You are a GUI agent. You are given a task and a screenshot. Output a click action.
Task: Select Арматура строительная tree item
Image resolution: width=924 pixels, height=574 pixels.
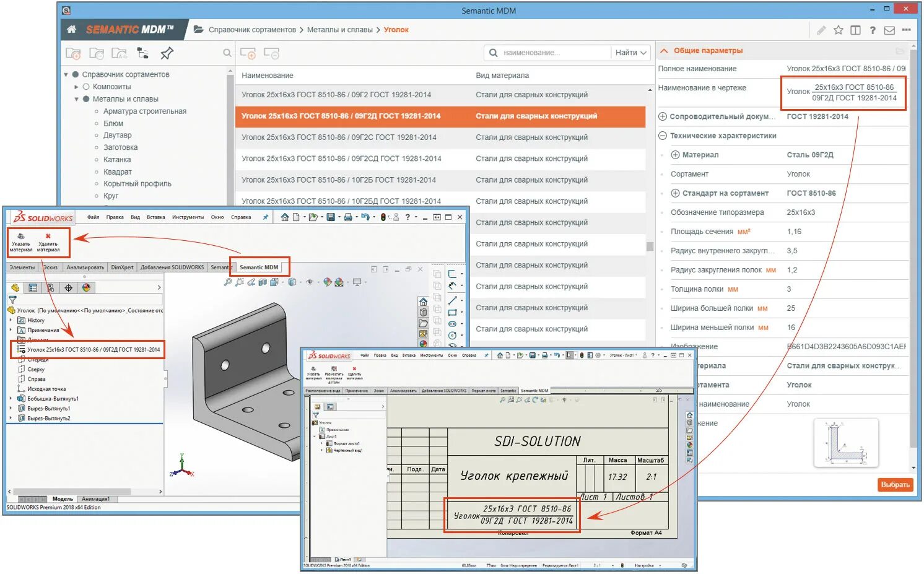click(x=145, y=111)
